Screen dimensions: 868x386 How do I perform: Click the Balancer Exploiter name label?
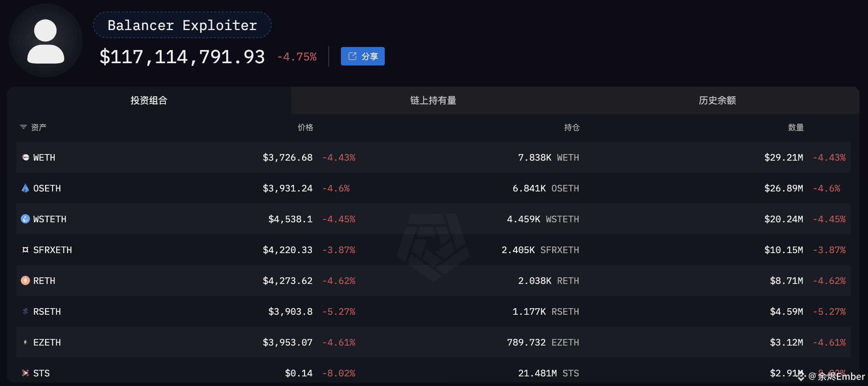pos(182,25)
